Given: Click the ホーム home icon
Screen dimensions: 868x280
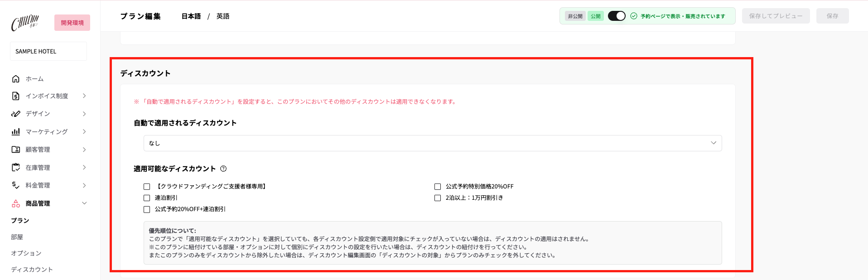Looking at the screenshot, I should (16, 79).
